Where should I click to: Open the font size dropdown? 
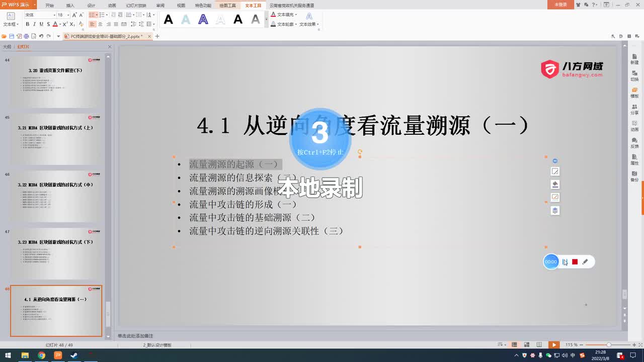pos(67,15)
